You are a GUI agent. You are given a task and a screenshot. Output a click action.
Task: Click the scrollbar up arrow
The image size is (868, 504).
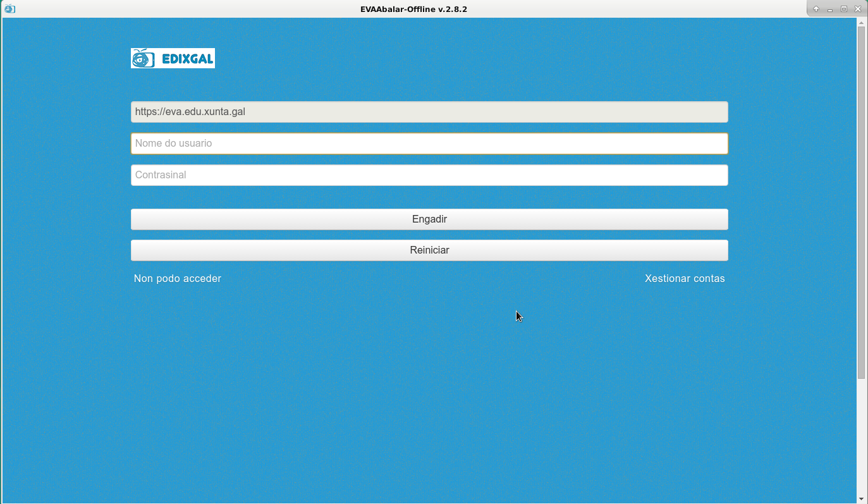coord(861,23)
